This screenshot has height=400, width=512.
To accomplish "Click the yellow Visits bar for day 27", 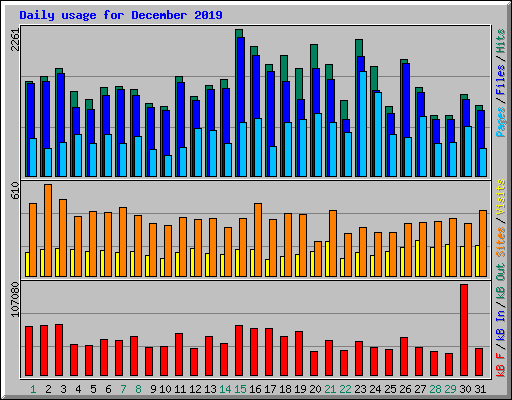I will (417, 258).
